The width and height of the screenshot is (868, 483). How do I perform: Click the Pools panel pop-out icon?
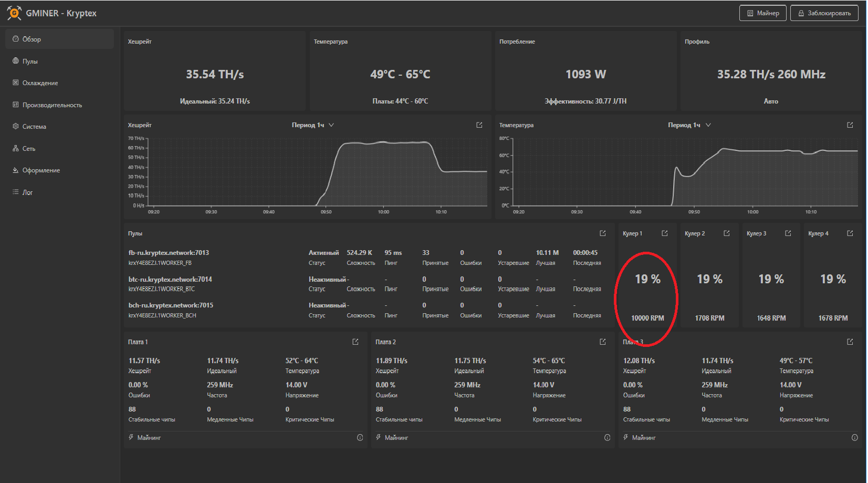(602, 233)
